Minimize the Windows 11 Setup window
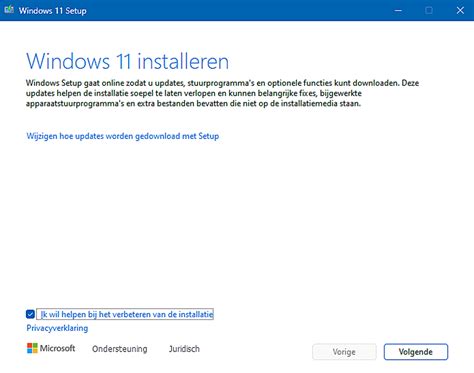The width and height of the screenshot is (474, 373). 398,10
